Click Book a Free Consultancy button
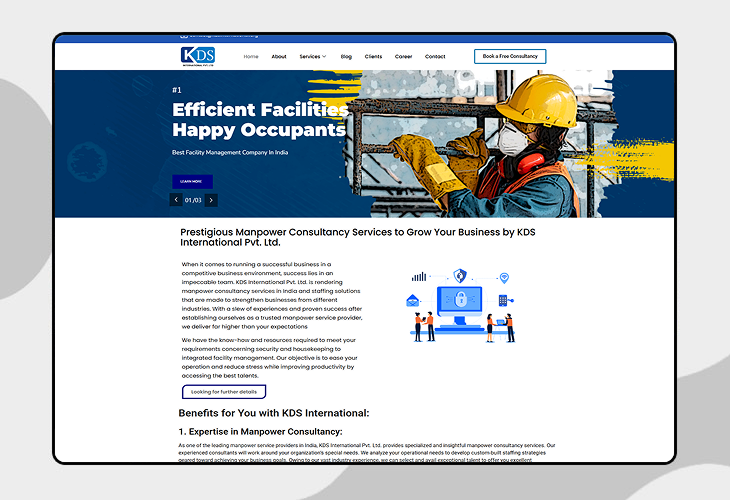This screenshot has width=730, height=500. [x=510, y=56]
